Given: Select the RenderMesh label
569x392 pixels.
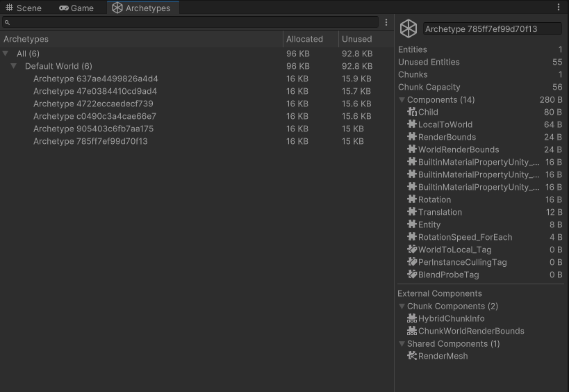Looking at the screenshot, I should (443, 356).
